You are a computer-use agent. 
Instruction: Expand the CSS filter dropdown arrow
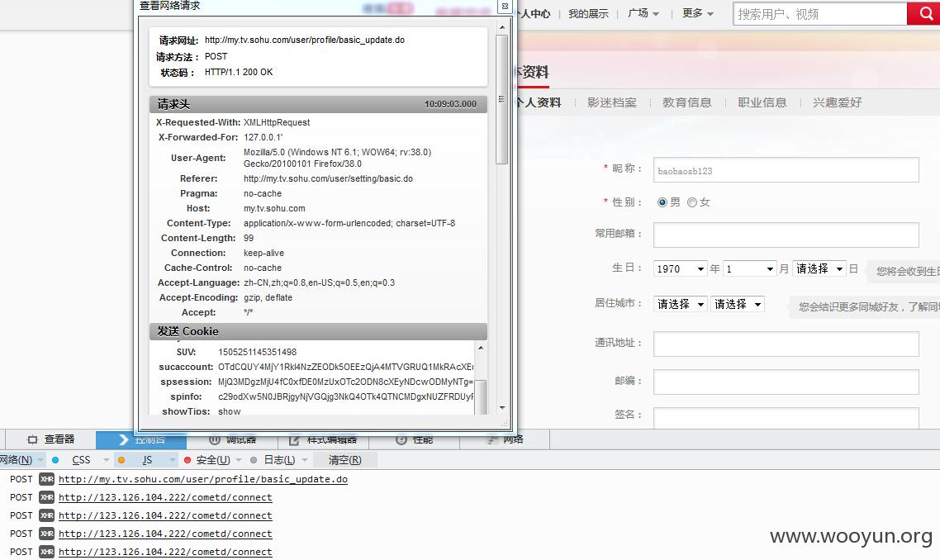(106, 460)
